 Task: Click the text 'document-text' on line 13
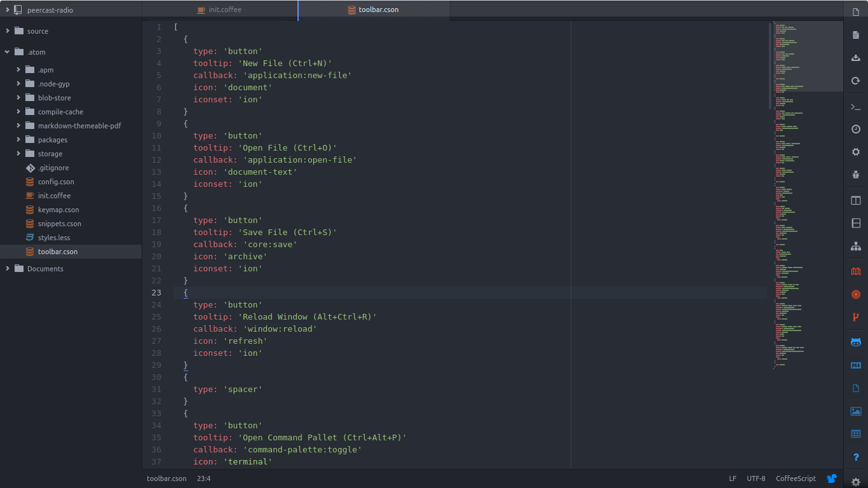(x=261, y=172)
